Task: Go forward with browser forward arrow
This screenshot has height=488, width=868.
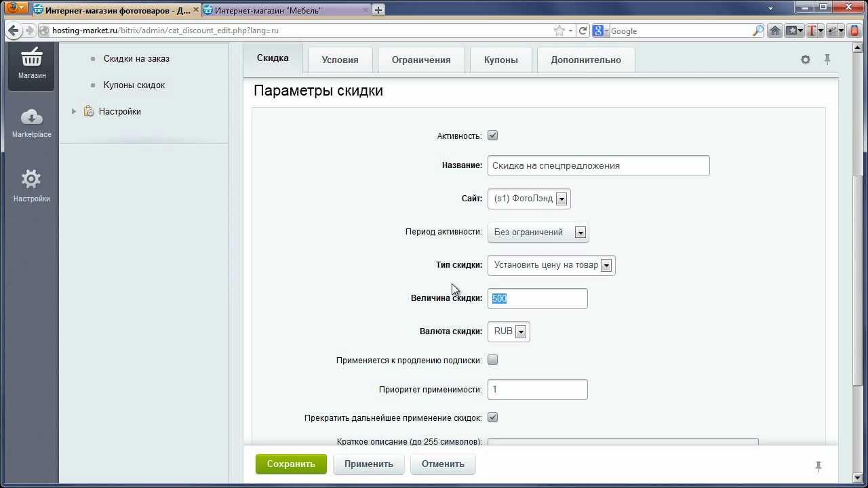Action: pyautogui.click(x=29, y=30)
